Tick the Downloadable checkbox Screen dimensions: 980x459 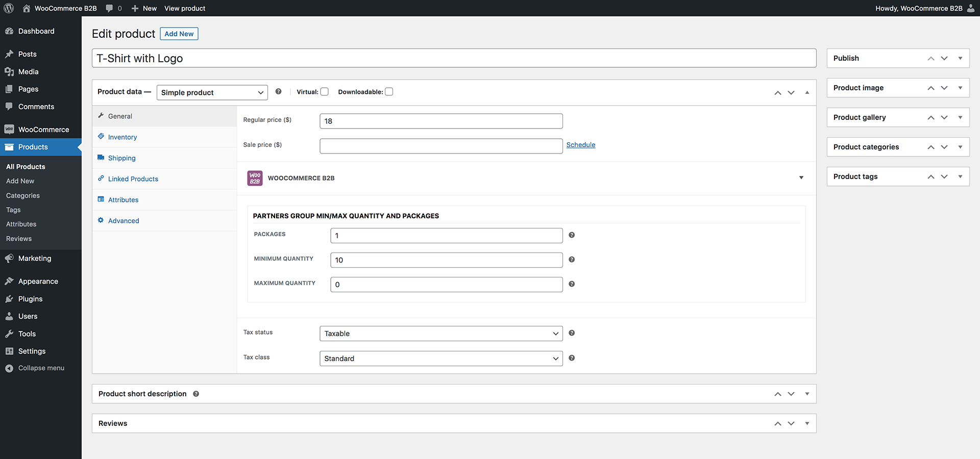pyautogui.click(x=389, y=92)
